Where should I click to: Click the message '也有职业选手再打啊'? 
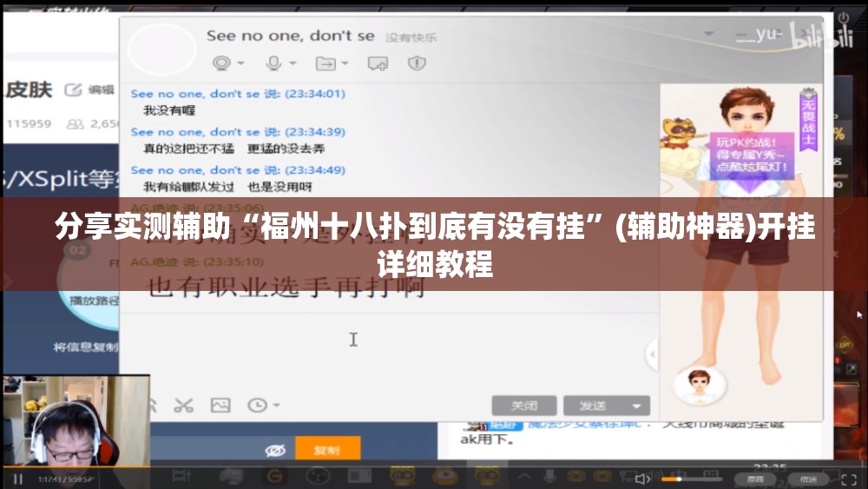coord(286,287)
